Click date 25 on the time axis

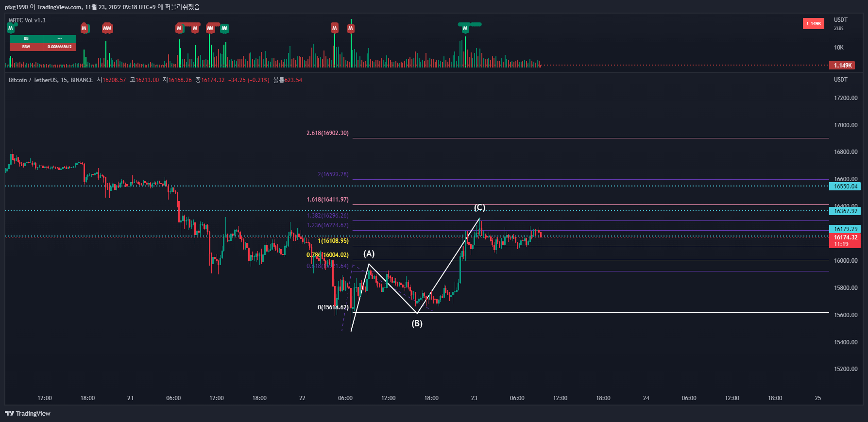click(818, 398)
